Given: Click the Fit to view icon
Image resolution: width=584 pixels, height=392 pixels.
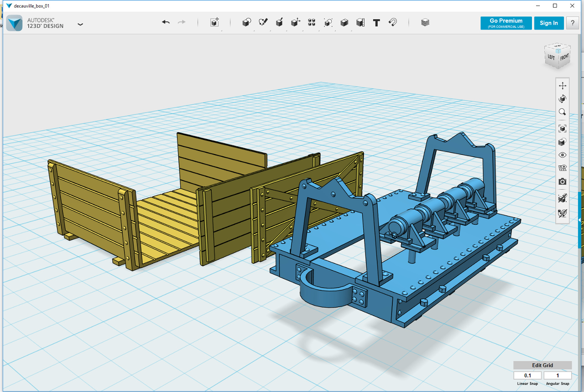Looking at the screenshot, I should [563, 129].
